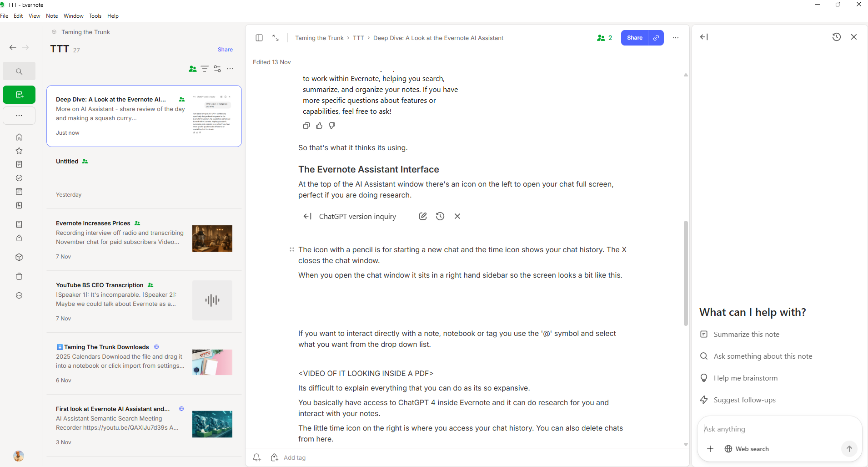Create a new note with green button

click(19, 95)
